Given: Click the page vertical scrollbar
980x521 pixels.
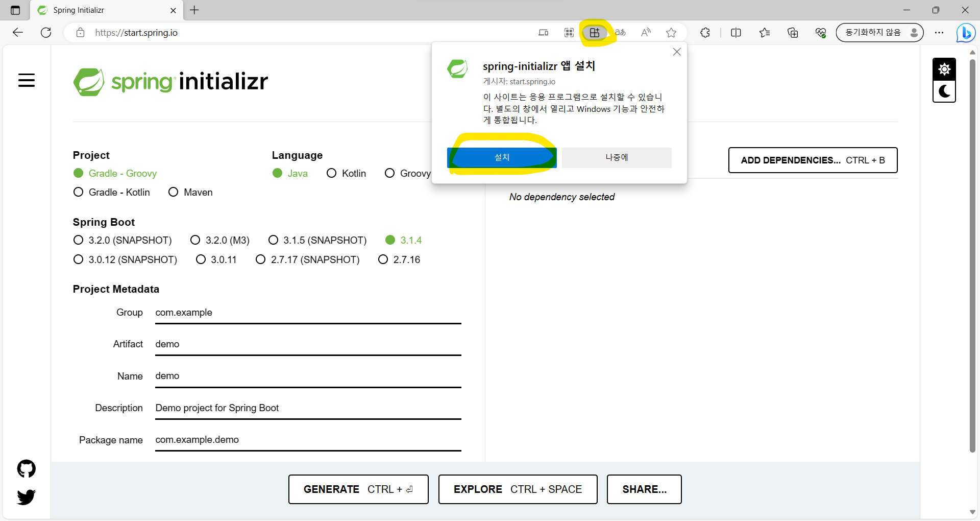Looking at the screenshot, I should (972, 255).
